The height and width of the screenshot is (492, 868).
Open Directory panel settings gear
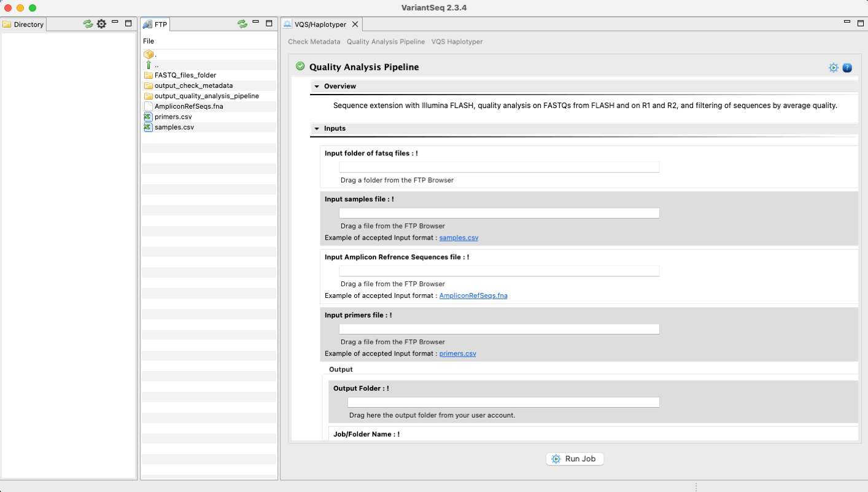(x=102, y=24)
